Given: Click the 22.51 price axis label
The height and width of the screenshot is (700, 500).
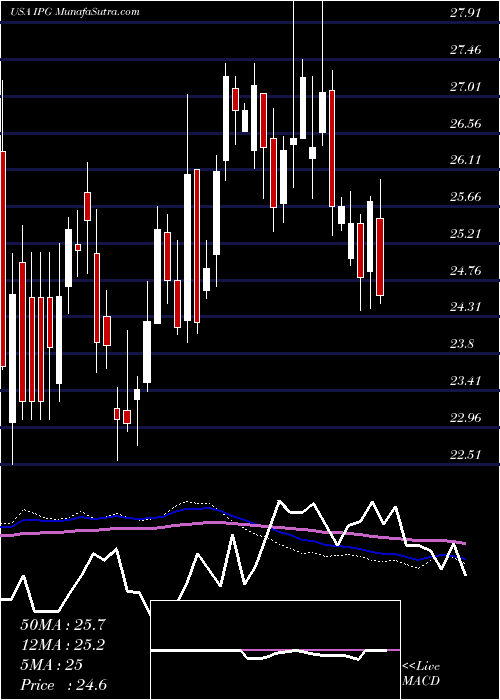Looking at the screenshot, I should (466, 454).
